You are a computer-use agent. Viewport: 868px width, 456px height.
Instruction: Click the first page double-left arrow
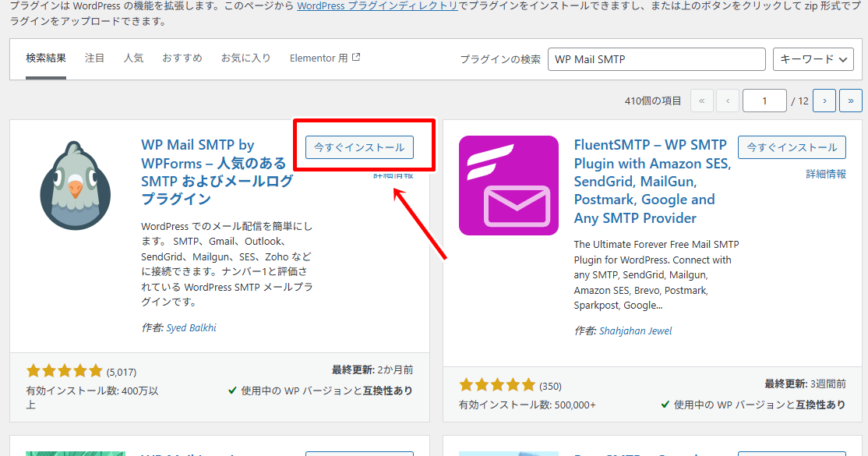tap(702, 101)
